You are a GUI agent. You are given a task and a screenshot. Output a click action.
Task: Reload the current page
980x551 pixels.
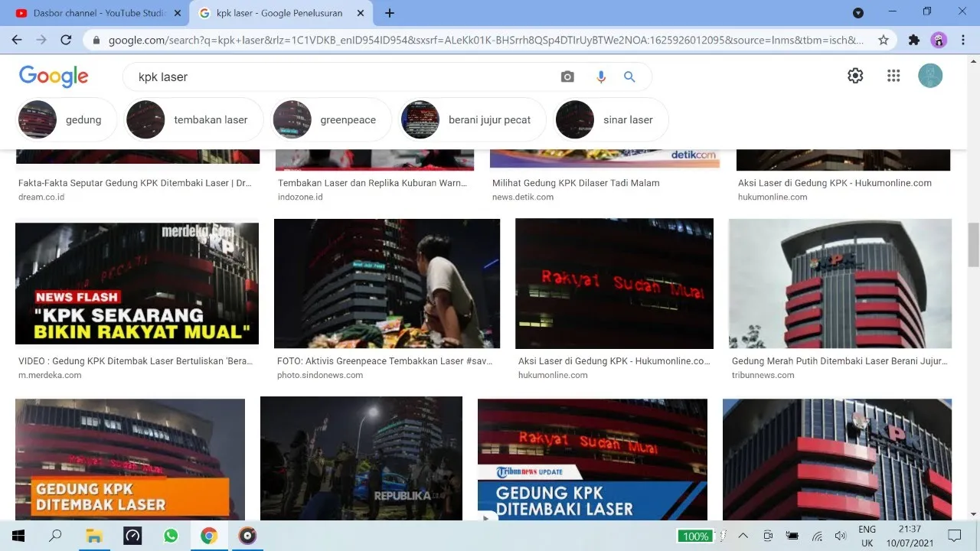(66, 40)
